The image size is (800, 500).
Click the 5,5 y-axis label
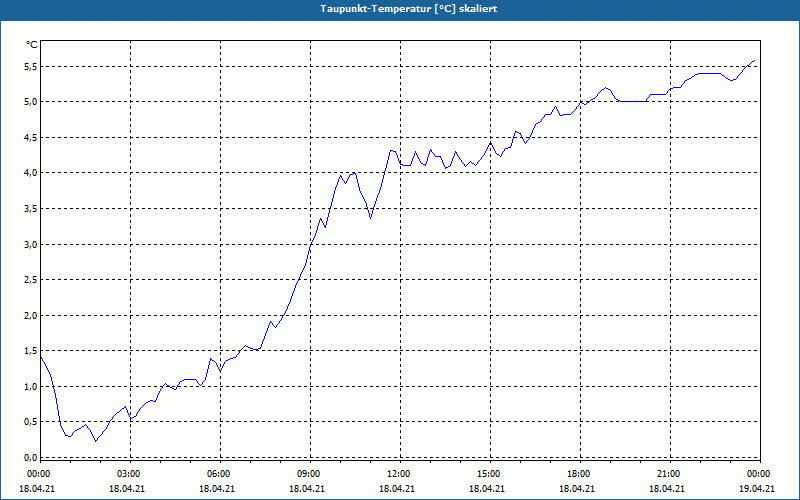coord(31,67)
